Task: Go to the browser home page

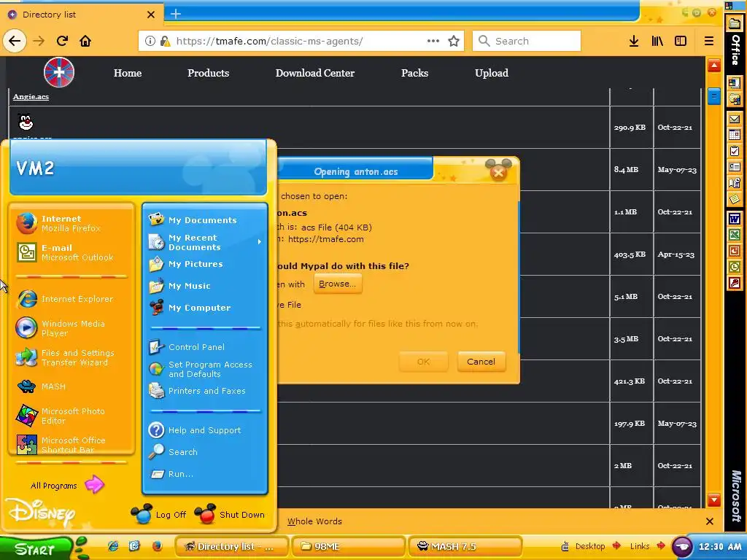Action: [x=85, y=41]
